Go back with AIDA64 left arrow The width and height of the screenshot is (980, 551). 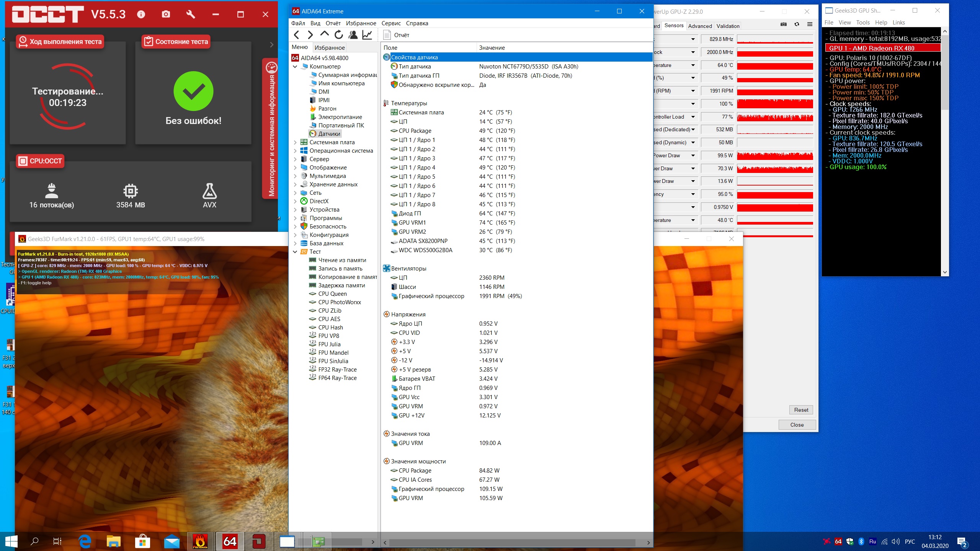click(x=297, y=35)
